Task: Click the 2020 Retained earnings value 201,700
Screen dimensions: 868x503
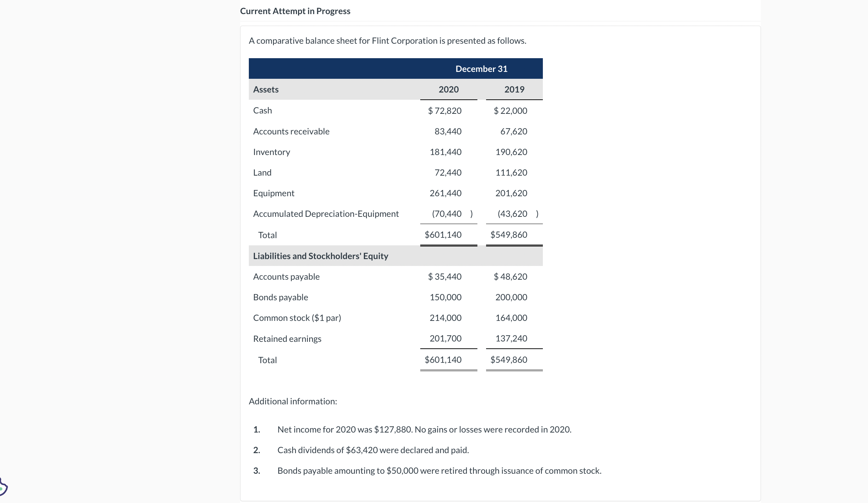Action: click(x=445, y=338)
